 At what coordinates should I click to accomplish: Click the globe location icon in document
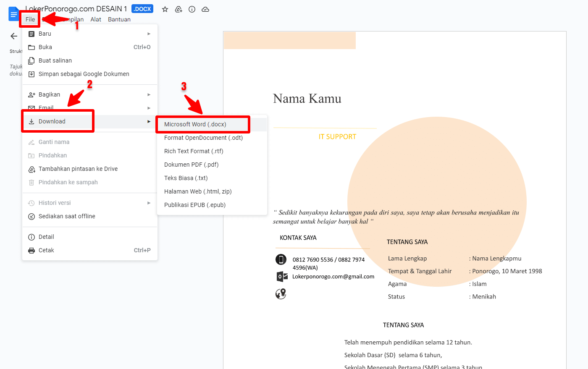click(281, 294)
